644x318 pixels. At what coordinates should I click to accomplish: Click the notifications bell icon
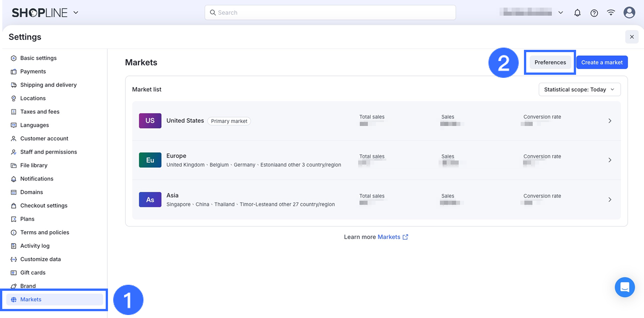coord(577,13)
